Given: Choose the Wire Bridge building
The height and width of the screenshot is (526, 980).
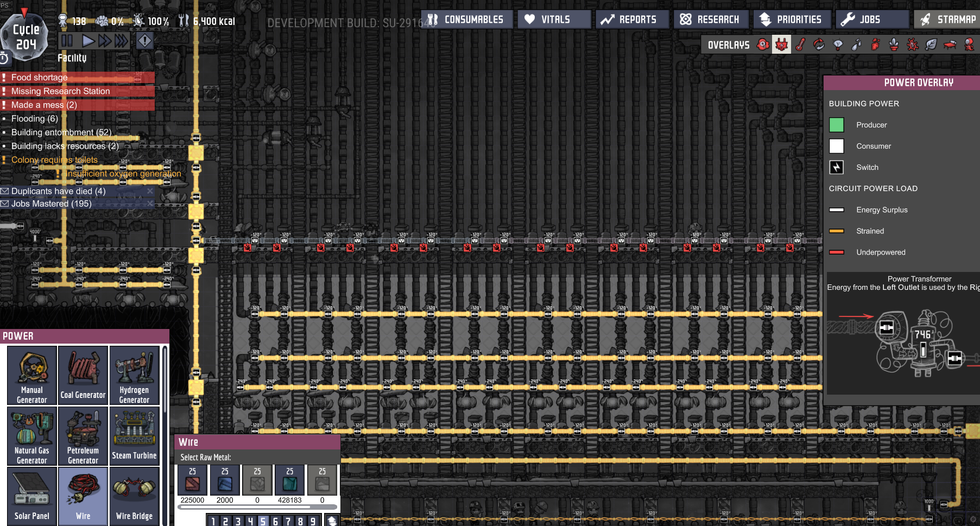Looking at the screenshot, I should (x=134, y=496).
